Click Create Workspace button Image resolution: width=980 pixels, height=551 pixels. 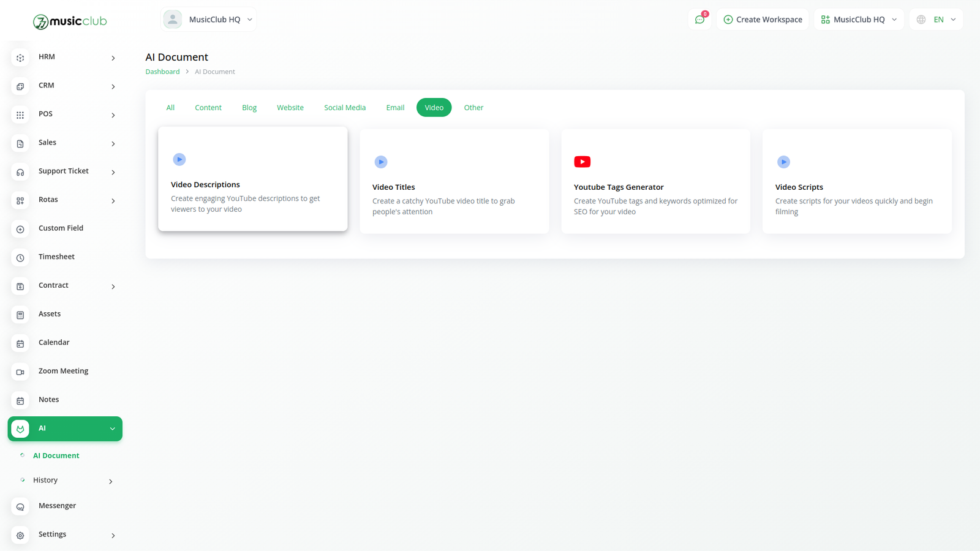pos(763,20)
